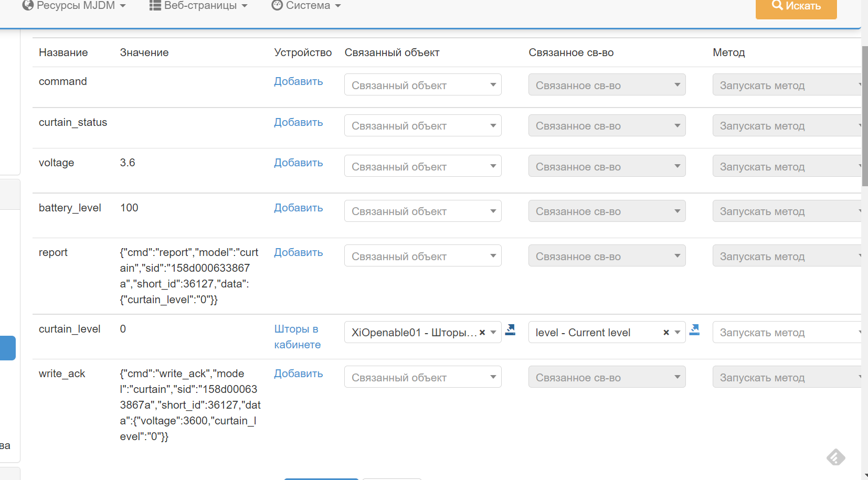
Task: Click the globe icon beside Ресурсы MJDM
Action: click(28, 5)
